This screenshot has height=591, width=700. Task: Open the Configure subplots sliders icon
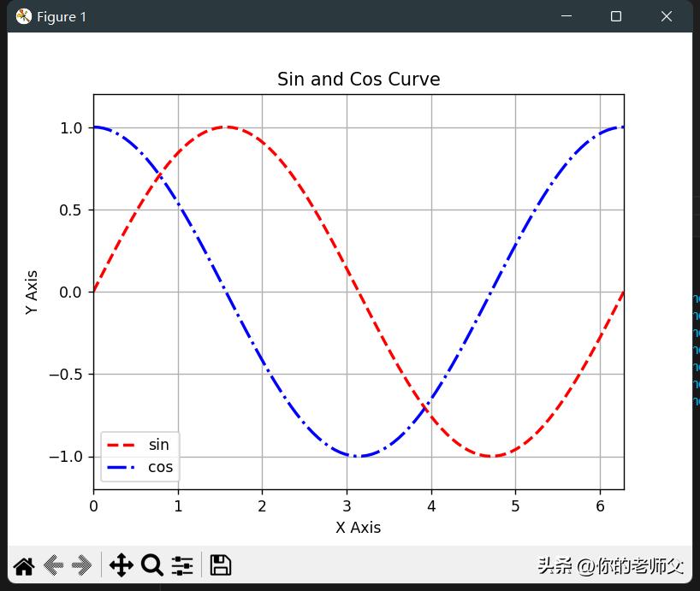point(181,564)
